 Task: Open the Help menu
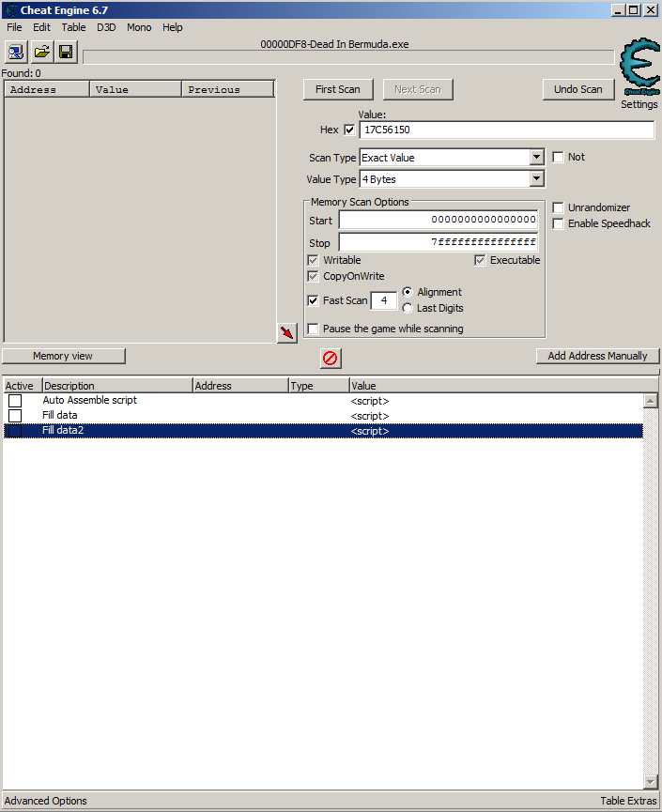coord(173,27)
